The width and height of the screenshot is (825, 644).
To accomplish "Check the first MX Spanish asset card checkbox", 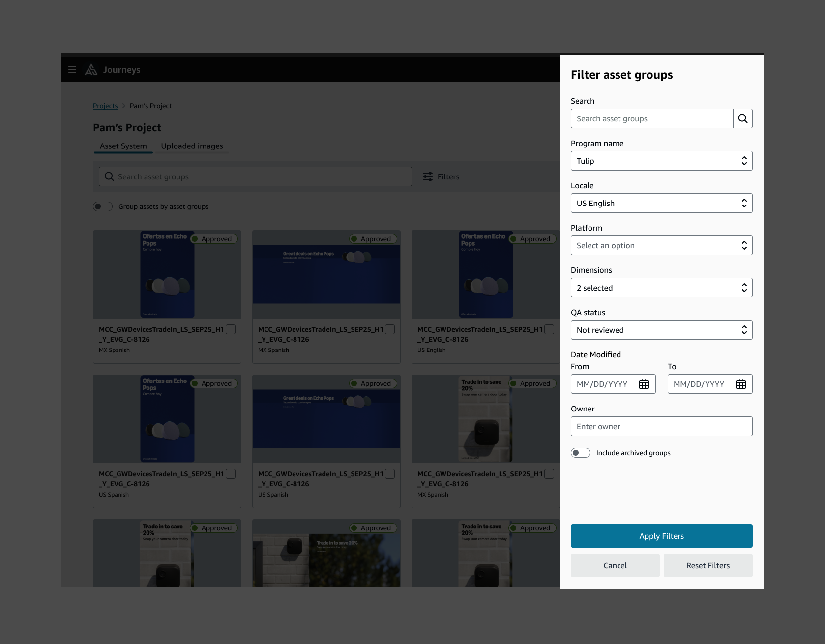I will pyautogui.click(x=231, y=329).
